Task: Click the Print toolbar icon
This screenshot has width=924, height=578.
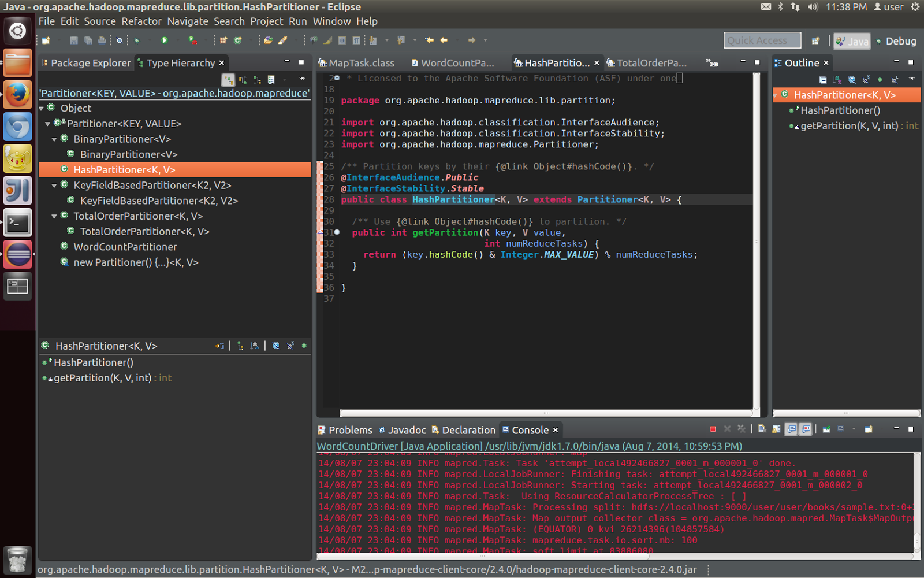Action: [x=103, y=40]
